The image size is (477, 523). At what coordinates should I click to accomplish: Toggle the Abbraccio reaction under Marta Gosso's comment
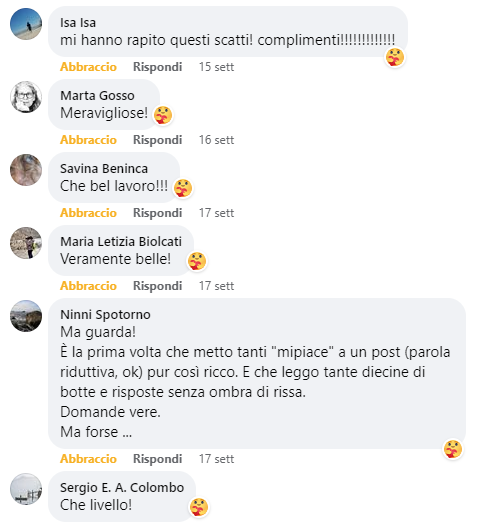point(88,140)
